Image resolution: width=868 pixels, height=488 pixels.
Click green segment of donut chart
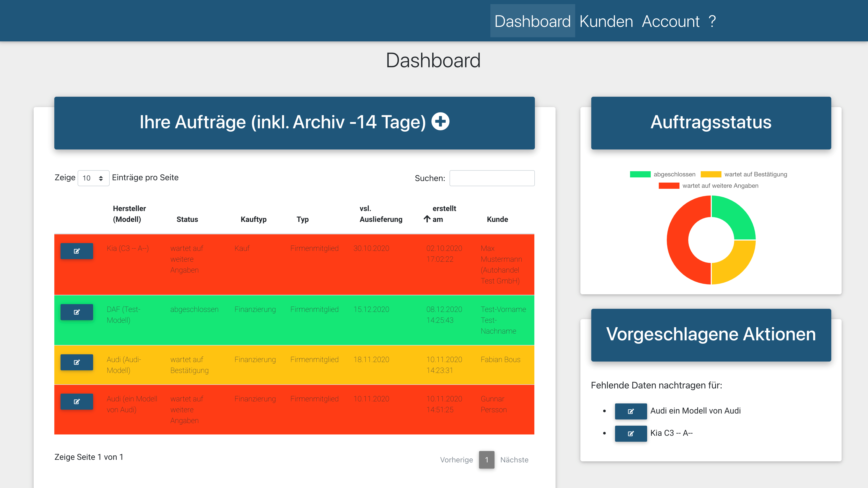pos(736,216)
